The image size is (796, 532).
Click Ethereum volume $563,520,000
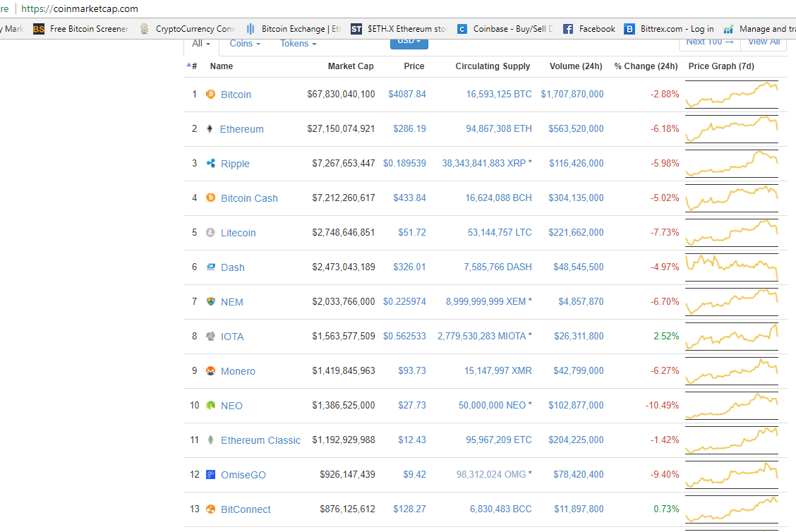pyautogui.click(x=576, y=128)
